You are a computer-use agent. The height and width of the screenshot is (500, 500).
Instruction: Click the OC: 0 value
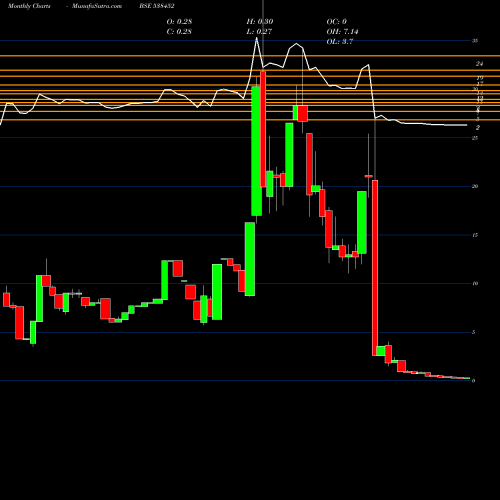pos(336,21)
